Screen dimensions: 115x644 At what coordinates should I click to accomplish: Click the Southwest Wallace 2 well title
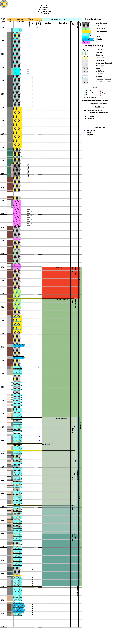pyautogui.click(x=45, y=6)
